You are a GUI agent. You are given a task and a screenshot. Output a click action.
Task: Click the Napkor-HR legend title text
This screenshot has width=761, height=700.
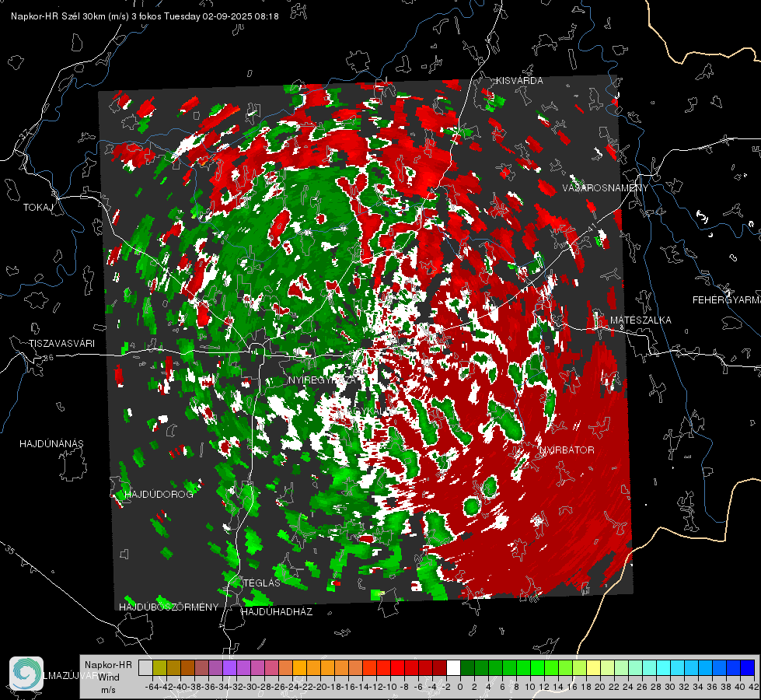click(108, 665)
